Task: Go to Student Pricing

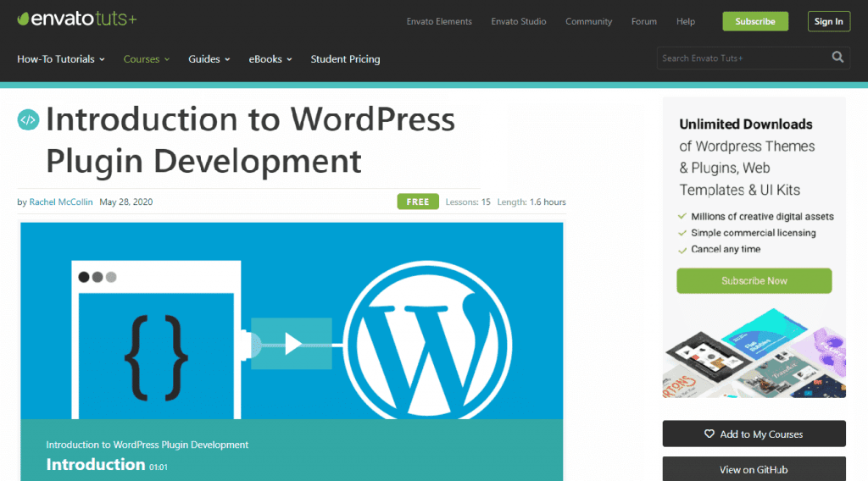Action: (346, 59)
